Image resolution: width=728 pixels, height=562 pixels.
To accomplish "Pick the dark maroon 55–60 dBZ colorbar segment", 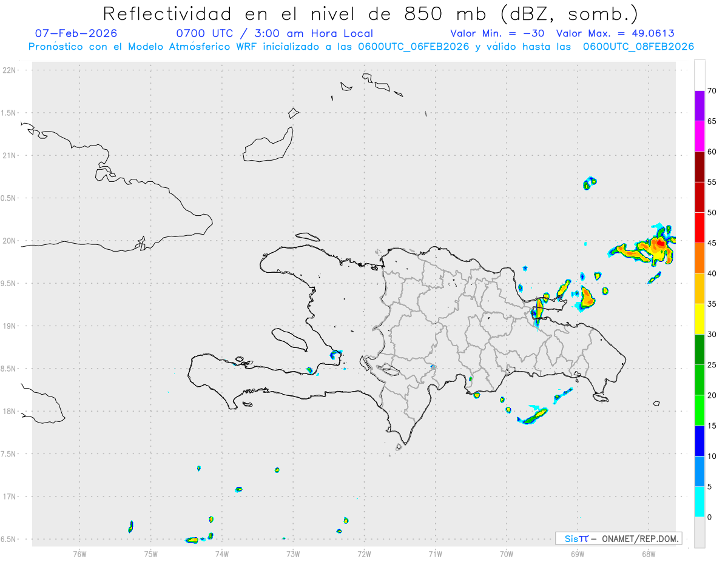I will click(699, 167).
